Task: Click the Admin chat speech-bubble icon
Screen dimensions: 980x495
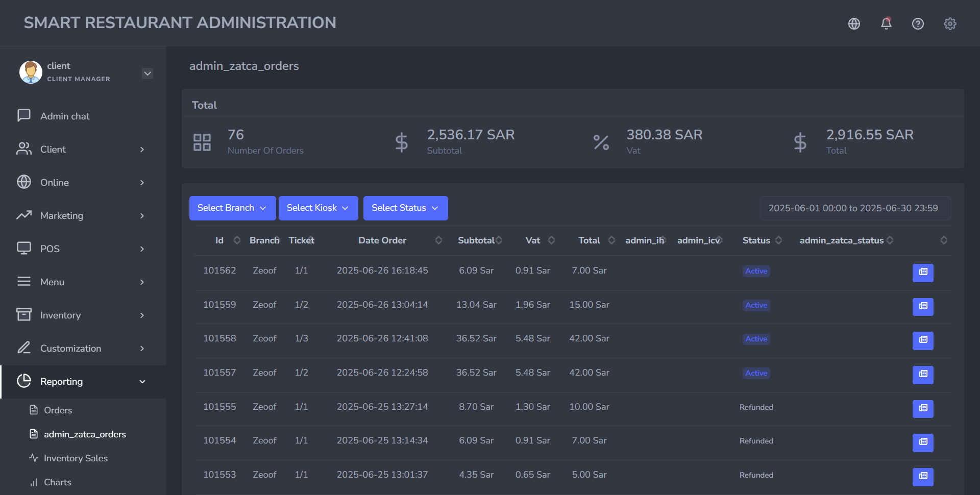Action: pyautogui.click(x=24, y=115)
